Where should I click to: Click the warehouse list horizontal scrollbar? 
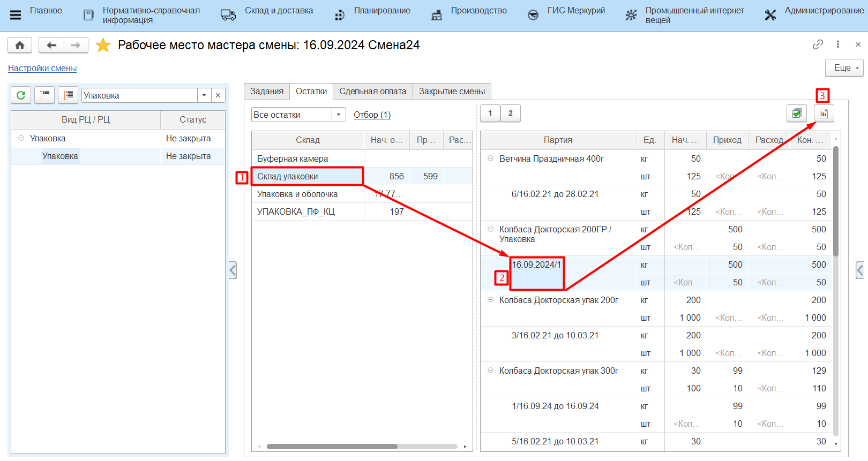point(332,447)
